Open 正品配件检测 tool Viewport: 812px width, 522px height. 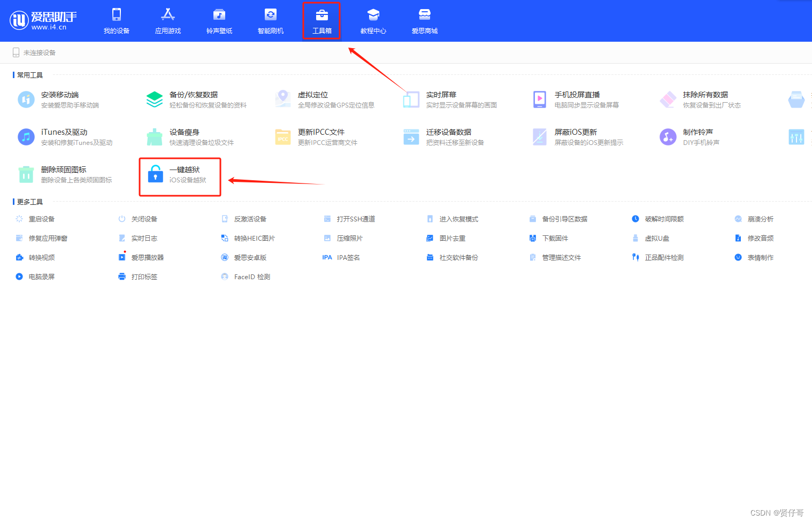658,257
